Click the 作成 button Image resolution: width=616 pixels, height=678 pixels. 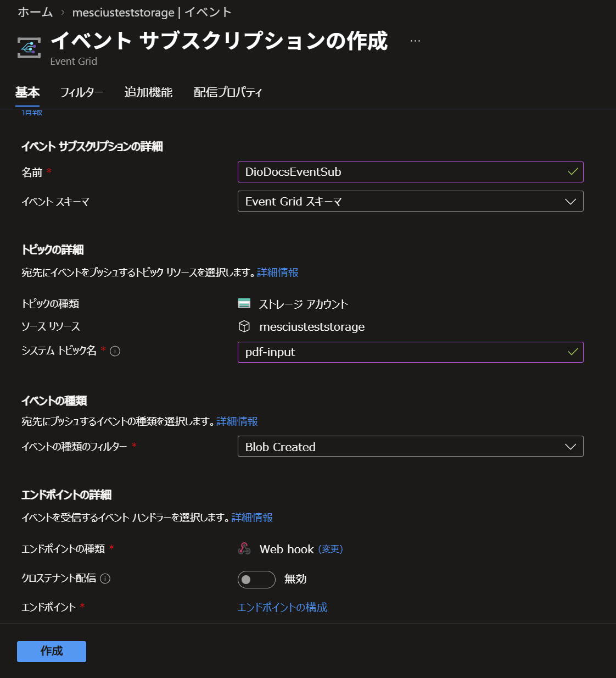[52, 652]
